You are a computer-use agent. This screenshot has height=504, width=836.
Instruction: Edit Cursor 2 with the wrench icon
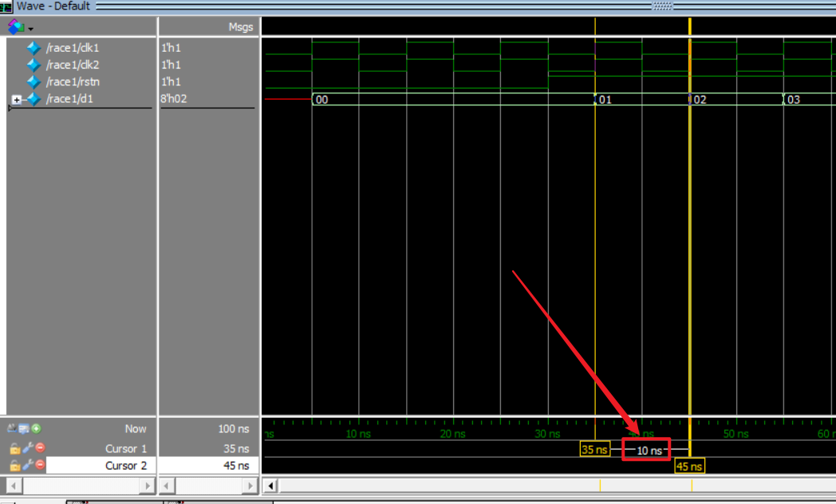28,465
